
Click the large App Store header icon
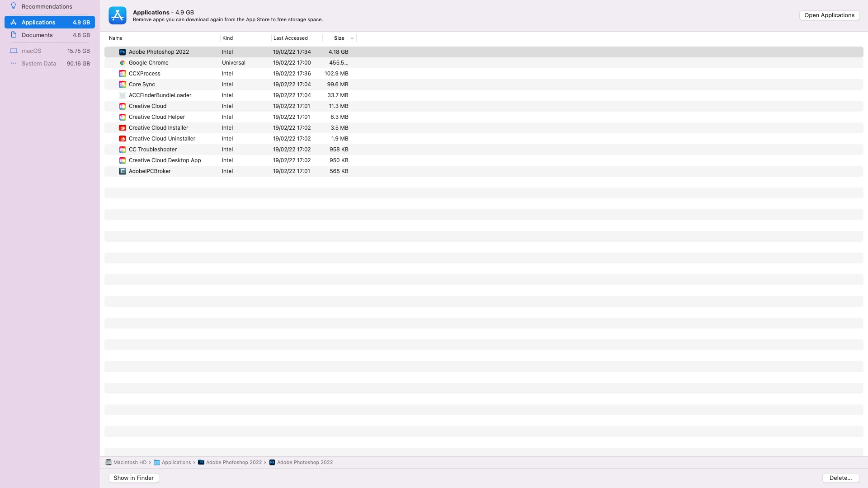coord(118,16)
